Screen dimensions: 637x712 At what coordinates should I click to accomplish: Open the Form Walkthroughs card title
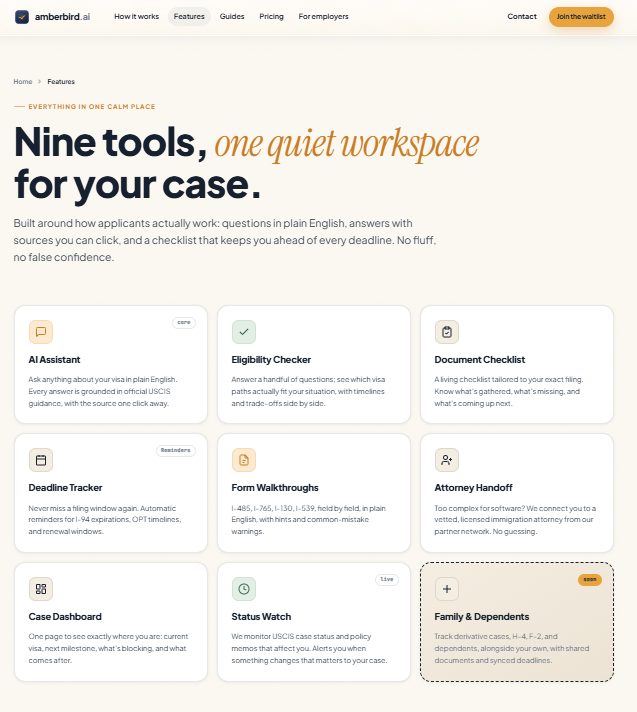pos(275,488)
